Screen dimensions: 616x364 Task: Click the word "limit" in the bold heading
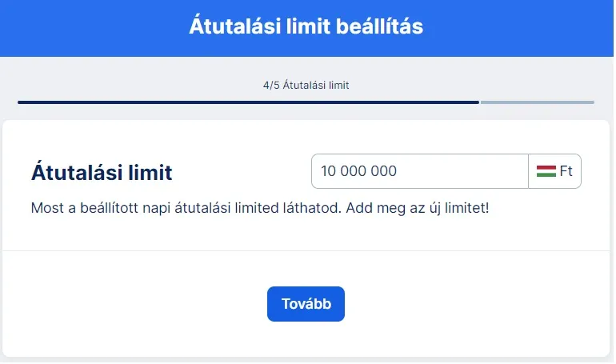(150, 172)
